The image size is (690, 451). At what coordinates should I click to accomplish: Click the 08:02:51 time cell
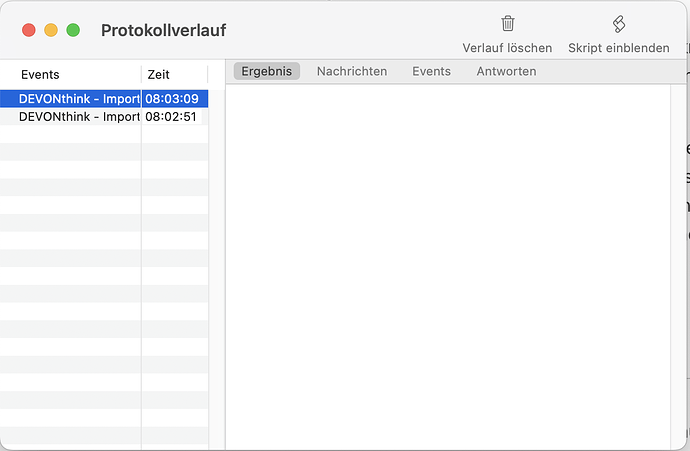pos(174,117)
